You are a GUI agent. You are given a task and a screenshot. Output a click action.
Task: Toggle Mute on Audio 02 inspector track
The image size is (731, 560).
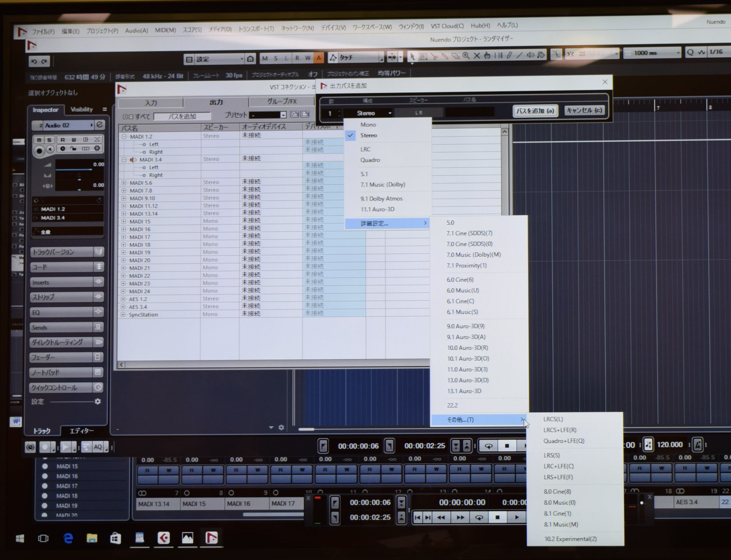pyautogui.click(x=39, y=140)
